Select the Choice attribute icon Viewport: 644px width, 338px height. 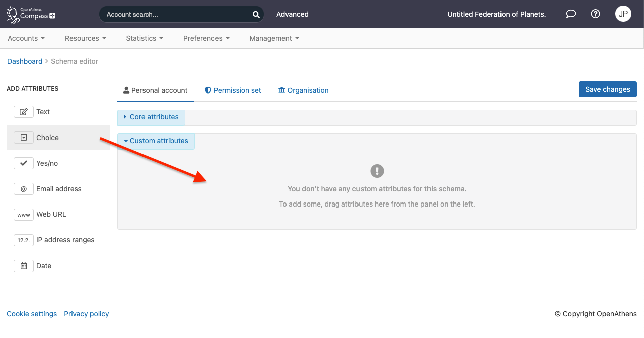(x=23, y=137)
